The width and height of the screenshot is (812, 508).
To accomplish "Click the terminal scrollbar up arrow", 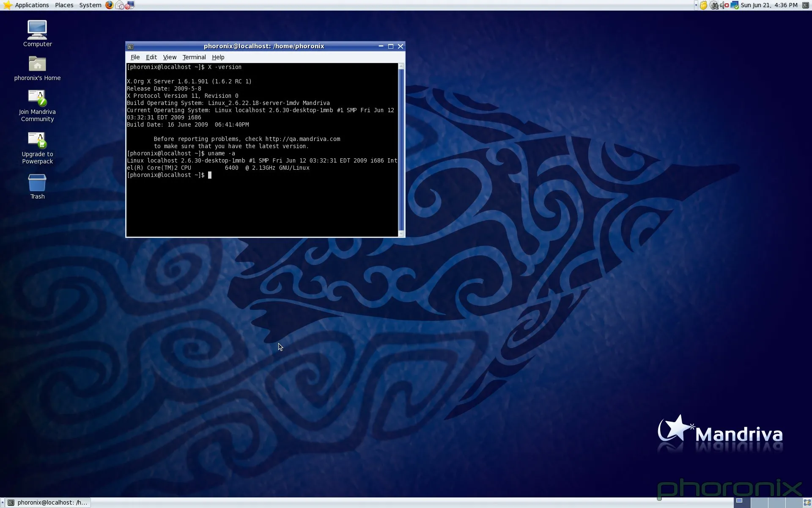I will (401, 66).
